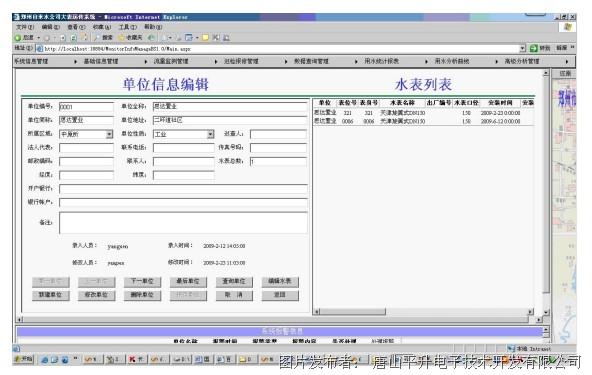592x375 pixels.
Task: Click the Windows Start button
Action: [24, 359]
